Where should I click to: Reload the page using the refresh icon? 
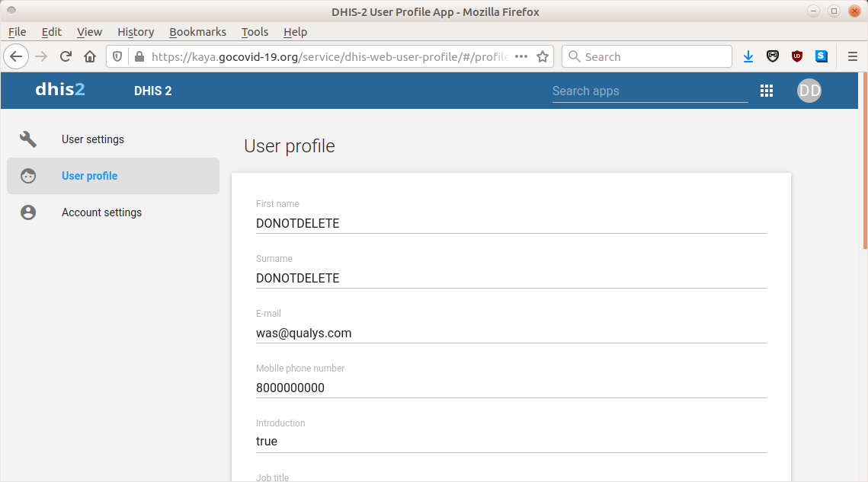[66, 56]
